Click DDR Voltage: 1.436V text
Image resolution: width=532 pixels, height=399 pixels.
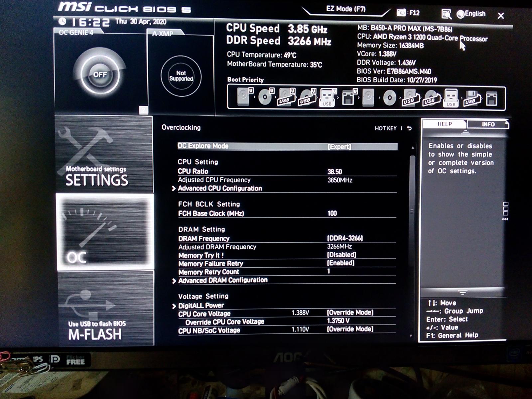pos(386,63)
